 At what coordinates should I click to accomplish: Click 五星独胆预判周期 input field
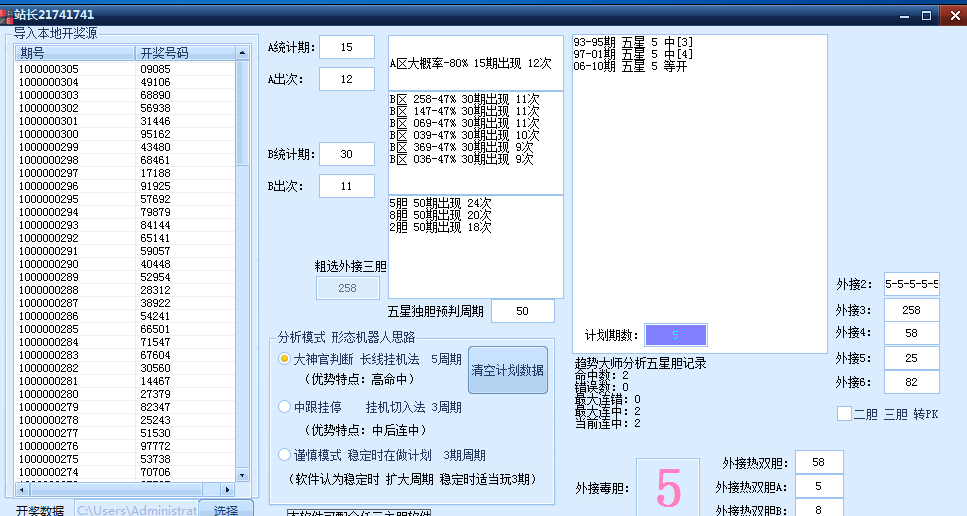(522, 311)
